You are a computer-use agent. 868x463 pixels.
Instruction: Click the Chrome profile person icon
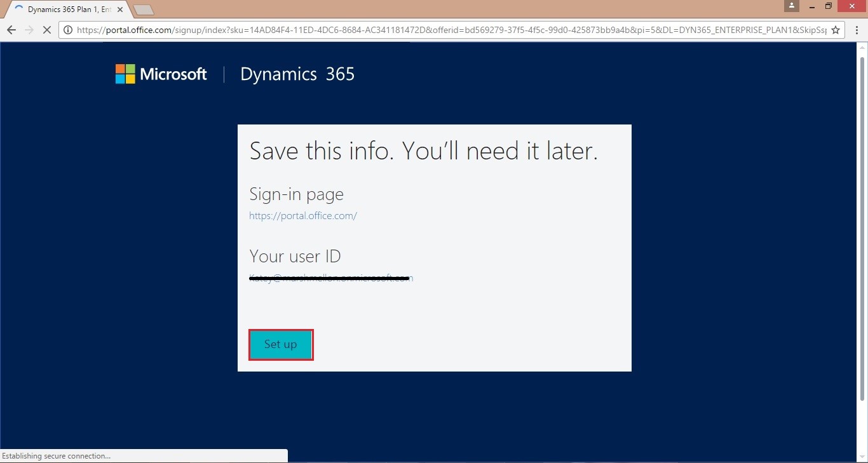(792, 6)
